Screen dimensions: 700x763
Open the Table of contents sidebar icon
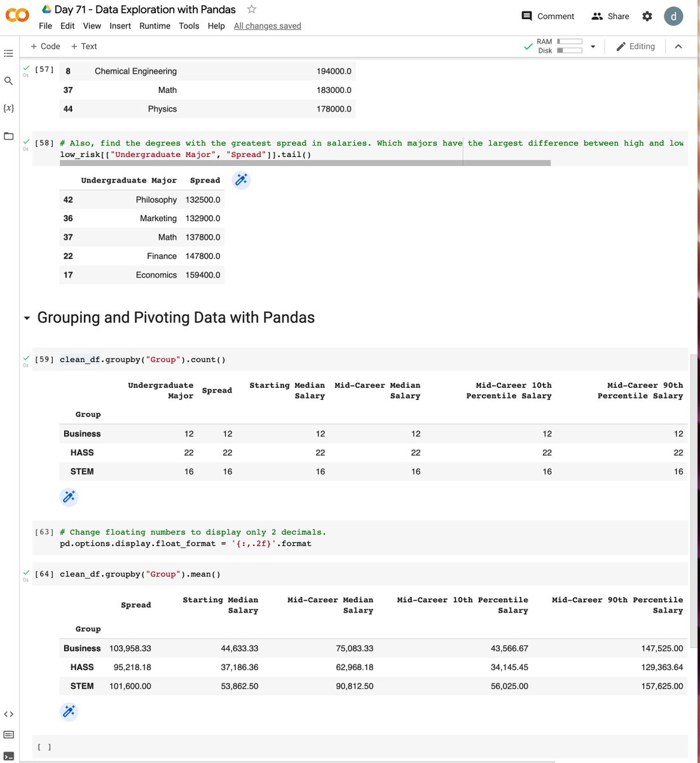[9, 53]
